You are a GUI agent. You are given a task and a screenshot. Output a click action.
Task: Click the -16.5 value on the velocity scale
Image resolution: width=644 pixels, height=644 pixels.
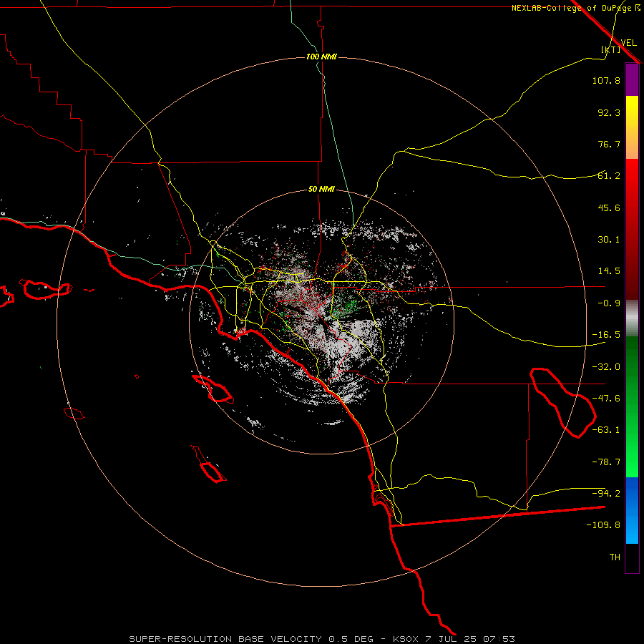606,335
